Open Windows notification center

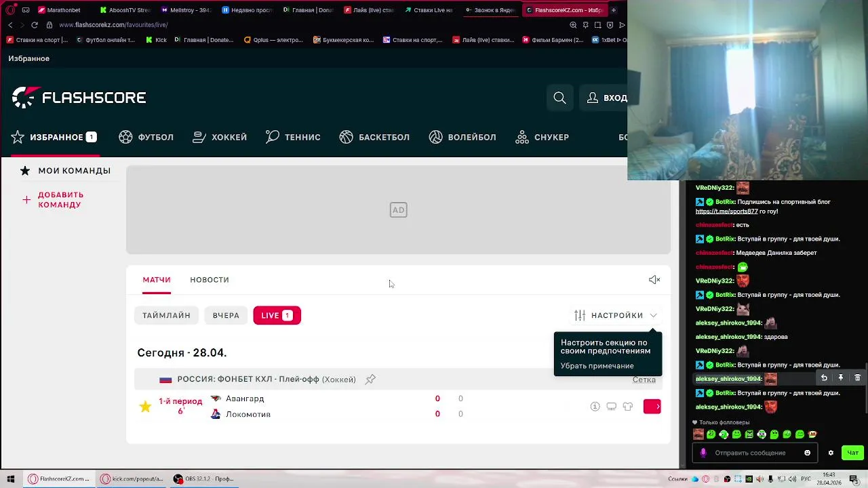tap(856, 479)
